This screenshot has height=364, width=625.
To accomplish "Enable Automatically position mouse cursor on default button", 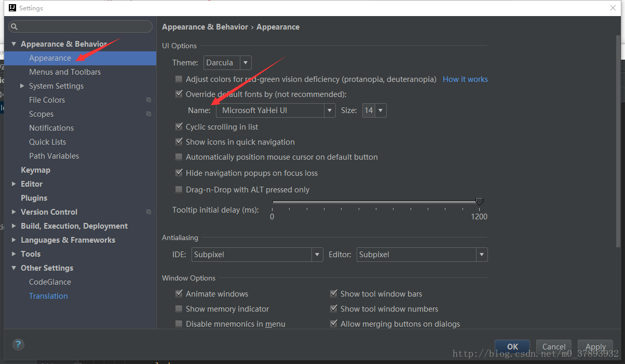I will 179,157.
